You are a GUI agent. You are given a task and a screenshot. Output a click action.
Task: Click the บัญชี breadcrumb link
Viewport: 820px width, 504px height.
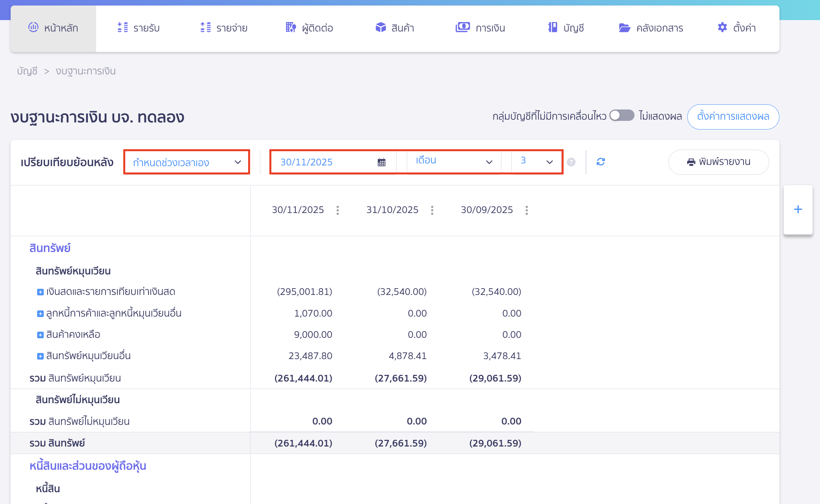27,71
